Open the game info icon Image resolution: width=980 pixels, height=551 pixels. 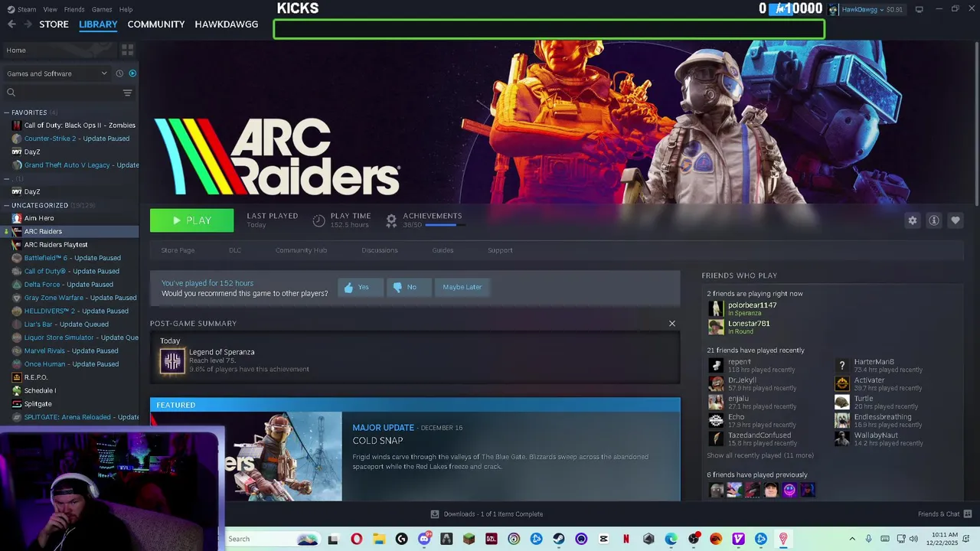(934, 220)
